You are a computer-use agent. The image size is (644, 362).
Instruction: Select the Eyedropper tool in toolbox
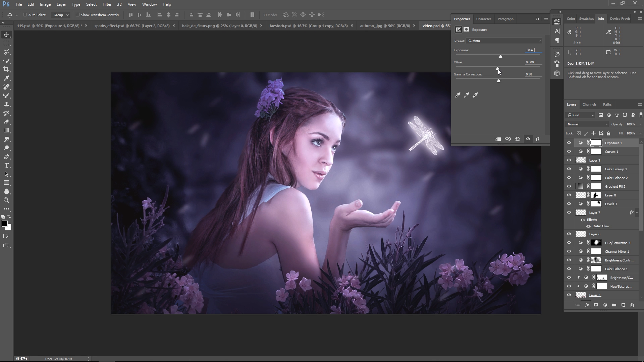click(x=6, y=78)
